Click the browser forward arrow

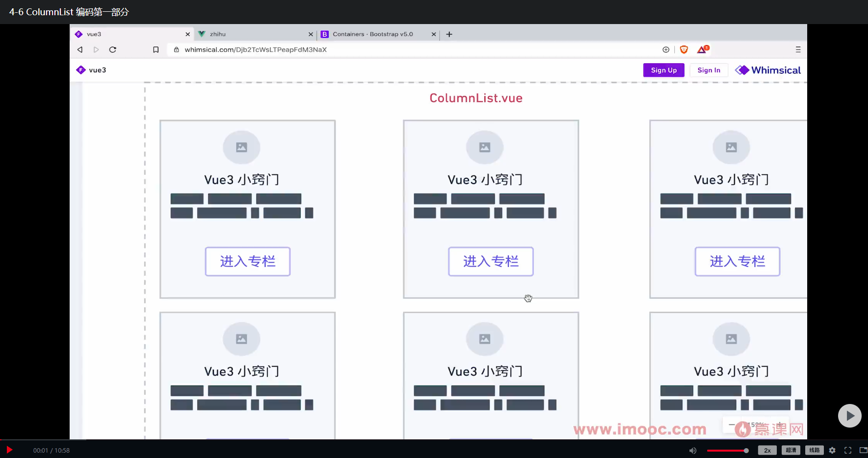coord(96,50)
